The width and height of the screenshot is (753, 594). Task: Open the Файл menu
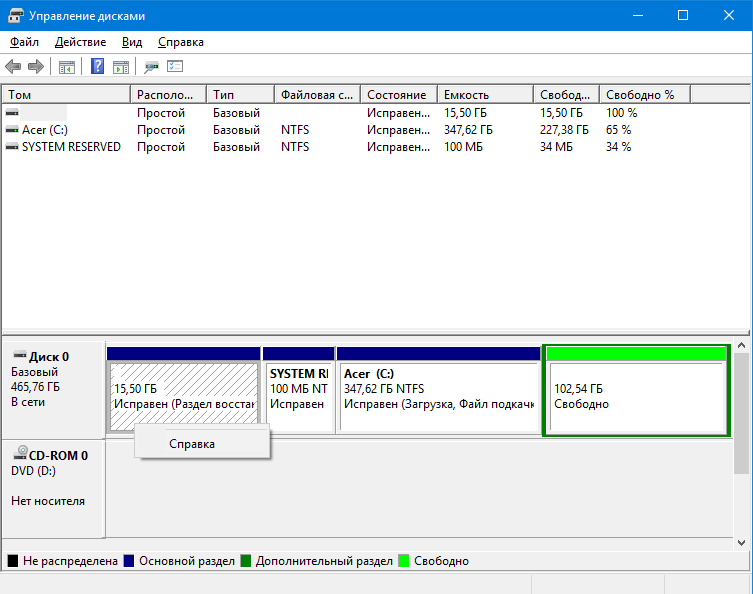tap(24, 42)
